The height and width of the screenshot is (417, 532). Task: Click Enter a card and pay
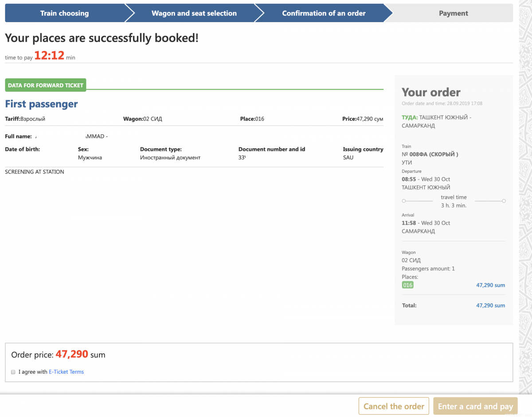(x=475, y=406)
